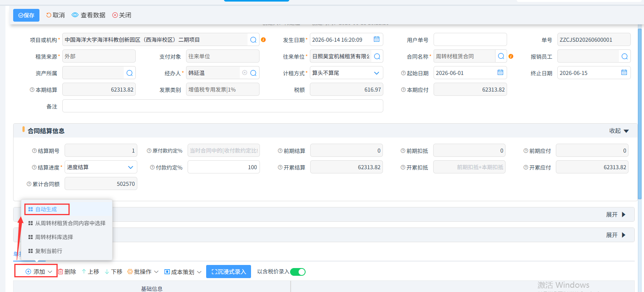Open 计租方式 dropdown
The width and height of the screenshot is (644, 292).
coord(376,73)
